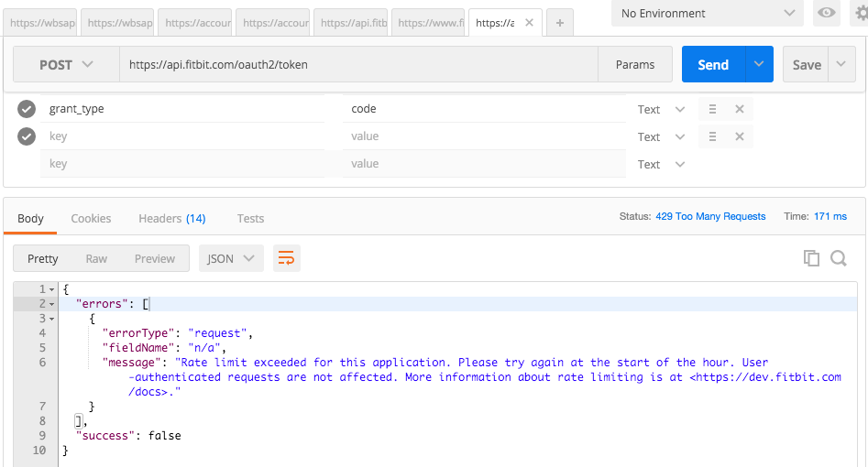The image size is (868, 467).
Task: Open the settings gear icon at top right
Action: pyautogui.click(x=861, y=13)
